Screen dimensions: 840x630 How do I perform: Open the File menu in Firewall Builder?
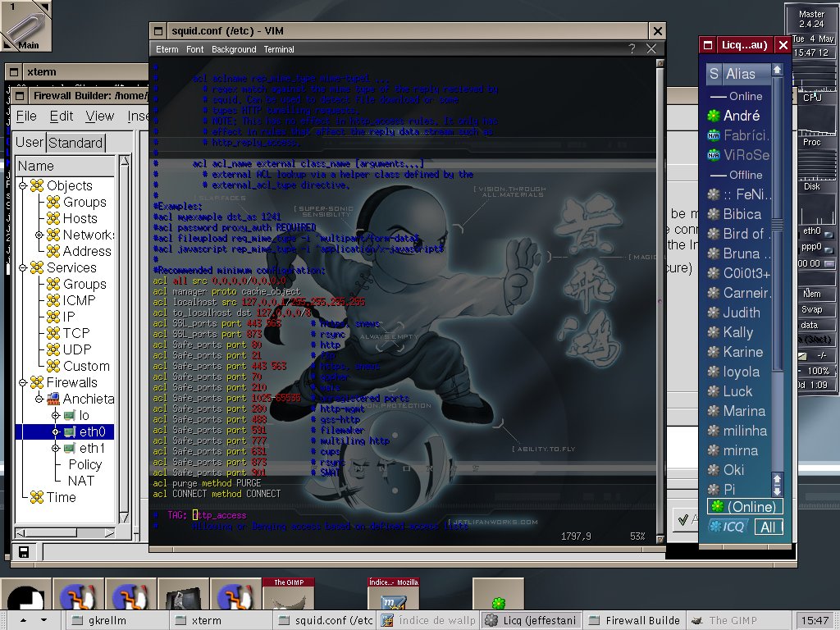click(26, 116)
